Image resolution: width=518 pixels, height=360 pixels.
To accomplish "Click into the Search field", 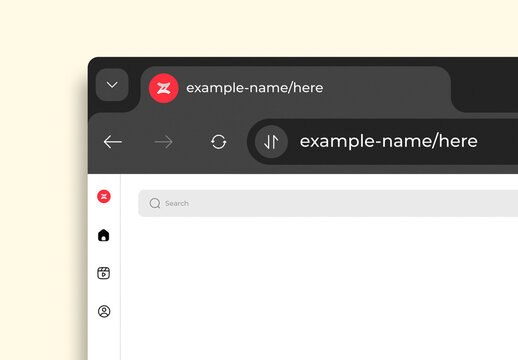I will coord(328,203).
